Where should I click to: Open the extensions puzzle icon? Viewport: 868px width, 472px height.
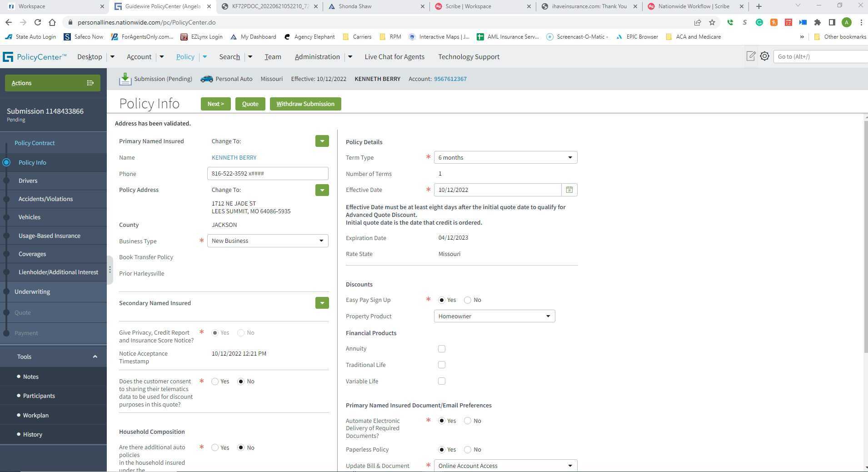coord(817,22)
